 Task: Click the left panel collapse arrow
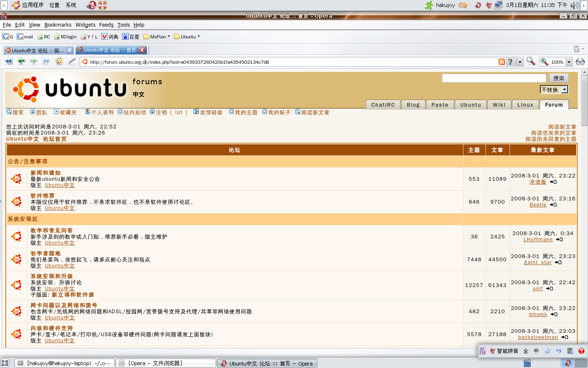pos(4,5)
